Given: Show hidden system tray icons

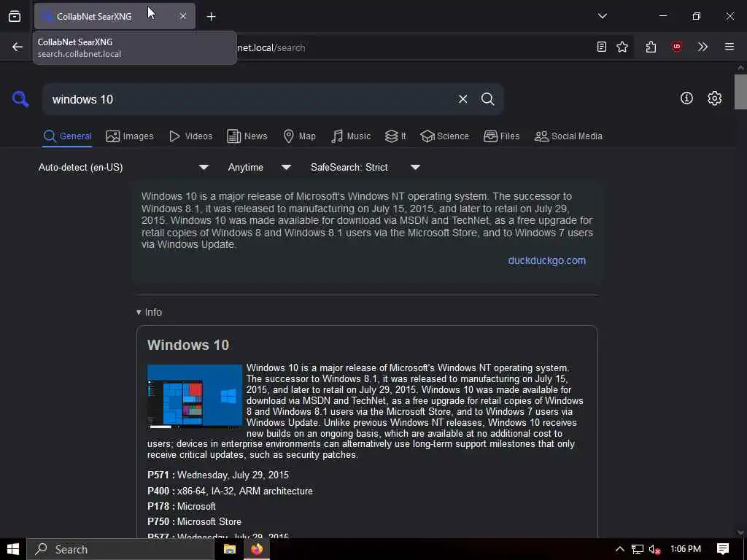Looking at the screenshot, I should coord(620,549).
